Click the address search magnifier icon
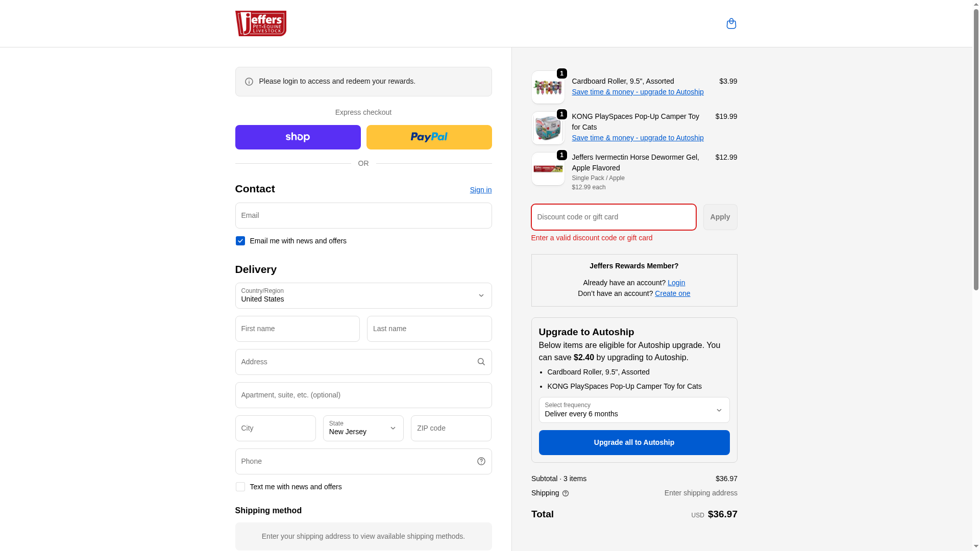Viewport: 980px width, 551px height. pyautogui.click(x=481, y=362)
